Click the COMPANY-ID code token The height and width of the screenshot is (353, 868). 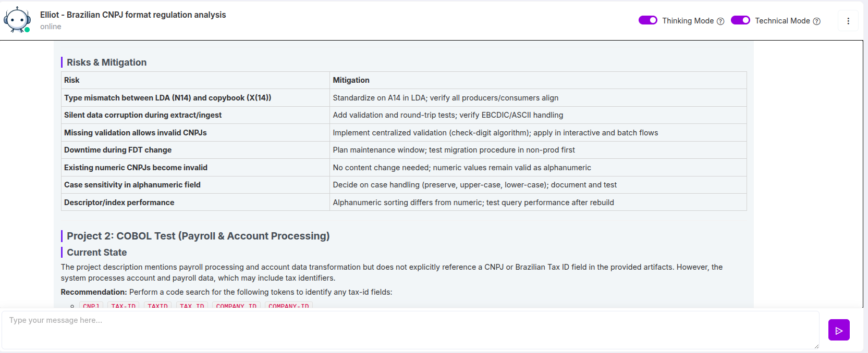point(288,306)
